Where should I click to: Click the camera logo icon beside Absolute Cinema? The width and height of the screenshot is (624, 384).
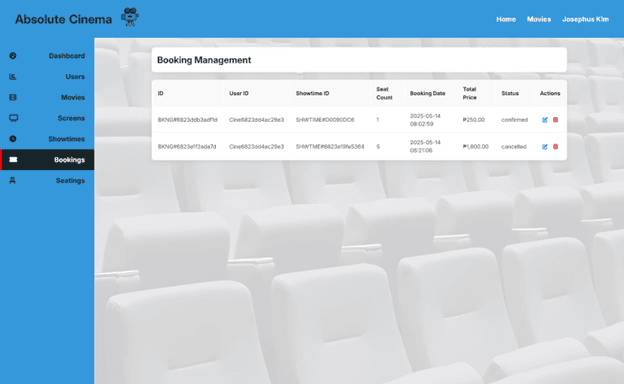pyautogui.click(x=130, y=17)
